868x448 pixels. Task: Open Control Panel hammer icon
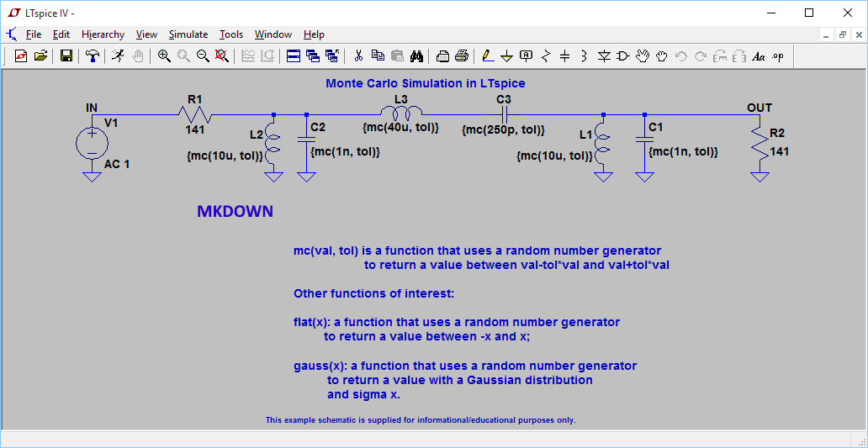pos(93,55)
